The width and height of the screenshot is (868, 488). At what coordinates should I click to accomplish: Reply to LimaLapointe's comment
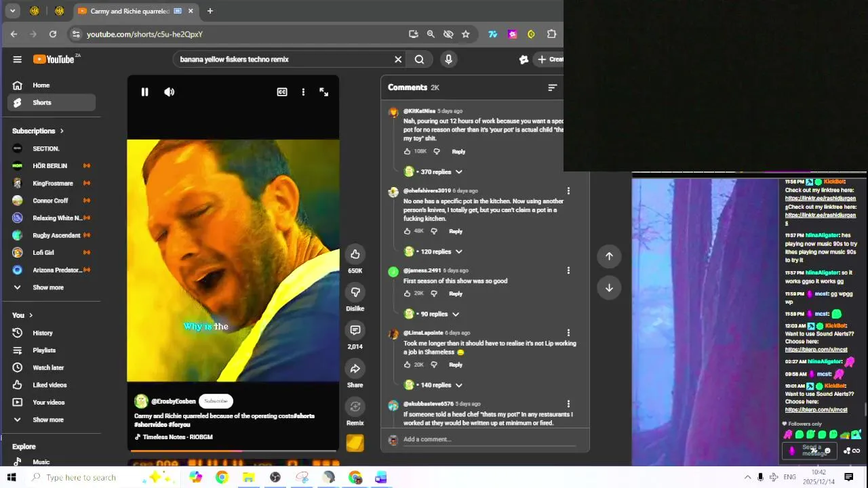456,365
